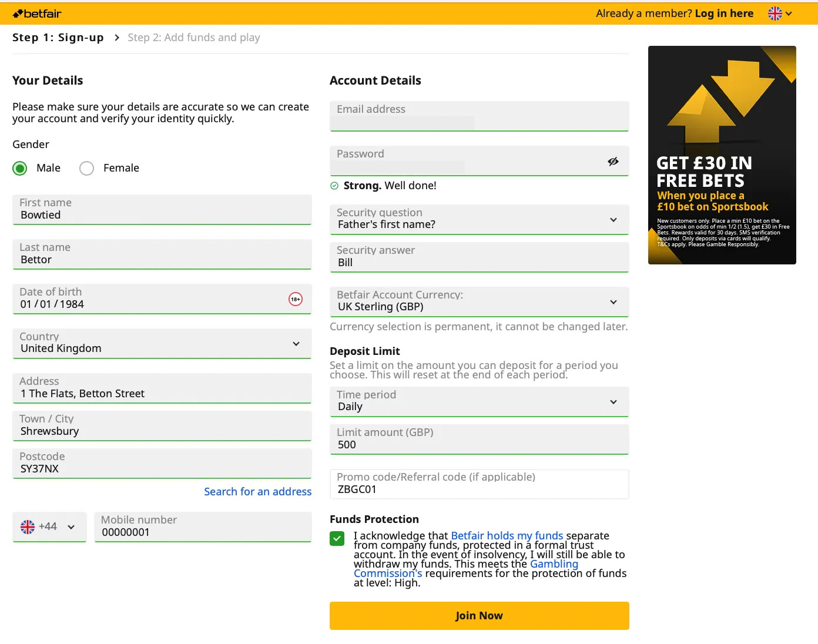Click the Security answer field
Viewport: 818px width, 644px height.
(480, 257)
